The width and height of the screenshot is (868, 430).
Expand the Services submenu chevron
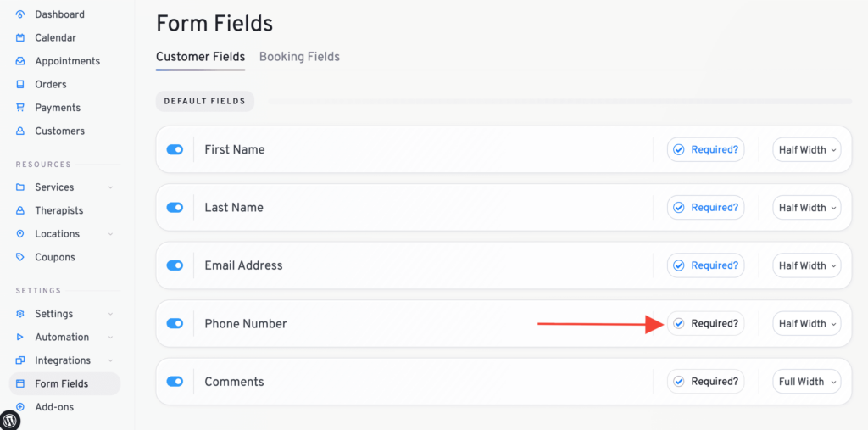click(111, 187)
